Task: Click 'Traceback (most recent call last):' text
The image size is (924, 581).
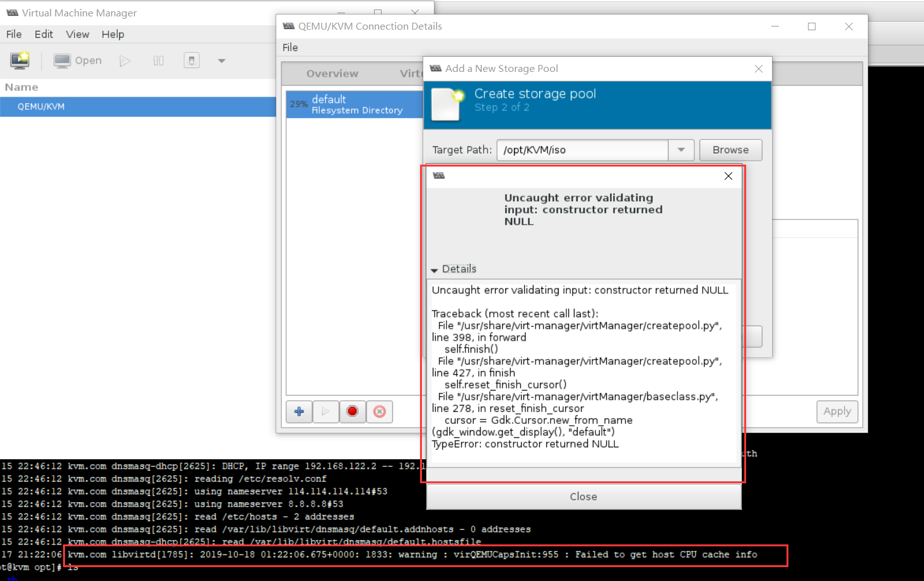Action: click(515, 314)
